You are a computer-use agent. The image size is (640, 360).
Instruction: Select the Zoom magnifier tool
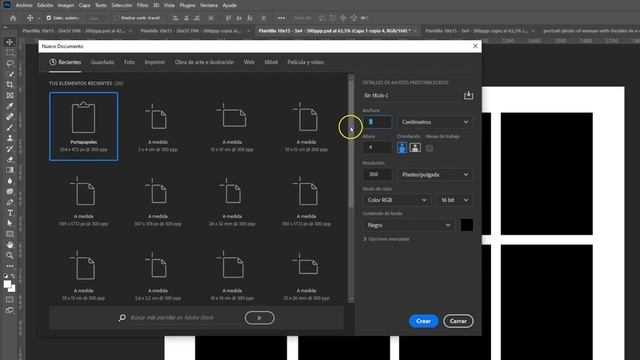click(x=10, y=255)
